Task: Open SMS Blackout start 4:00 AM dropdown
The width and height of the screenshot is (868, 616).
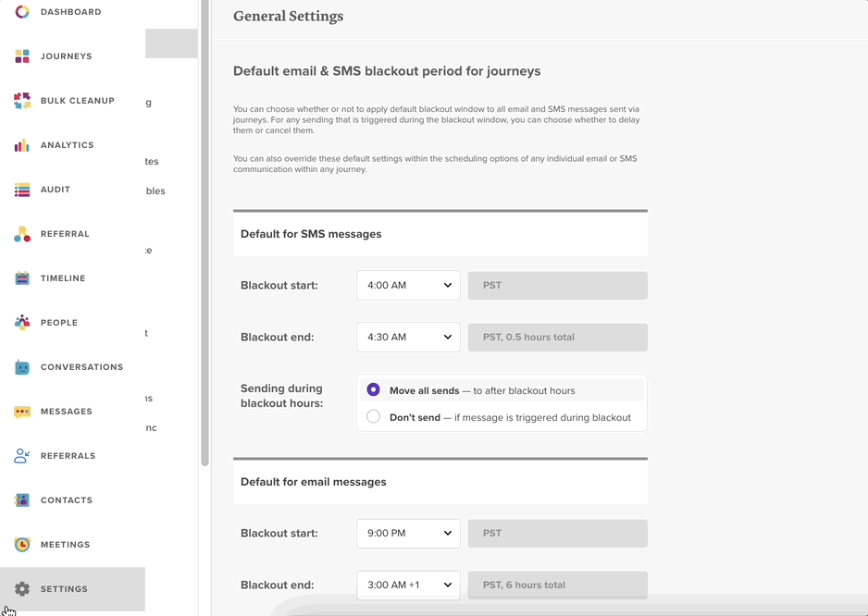Action: (x=408, y=286)
